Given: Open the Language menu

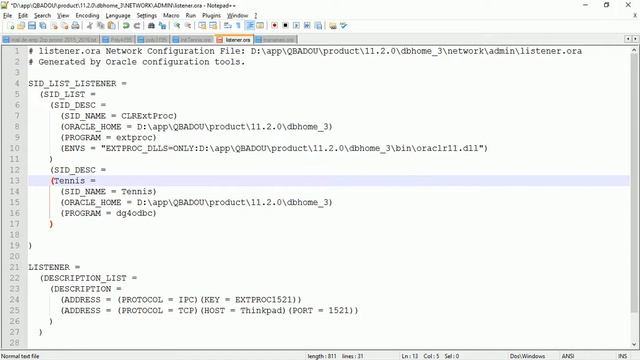Looking at the screenshot, I should 118,16.
